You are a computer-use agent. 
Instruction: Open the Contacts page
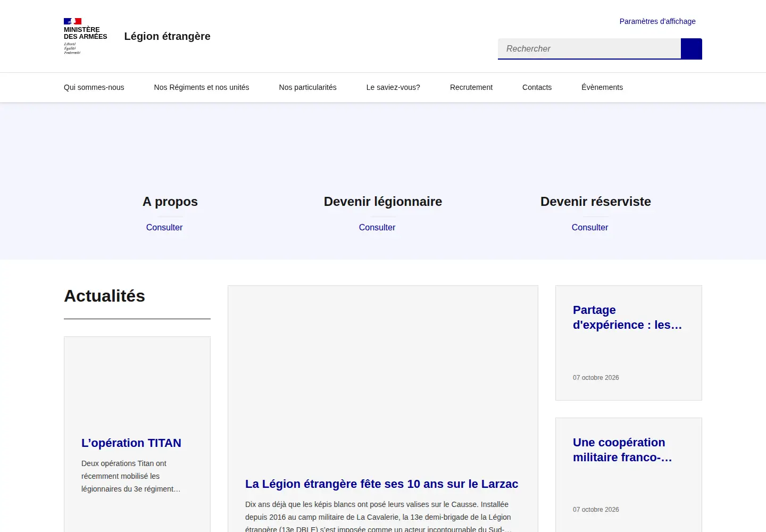[x=537, y=87]
